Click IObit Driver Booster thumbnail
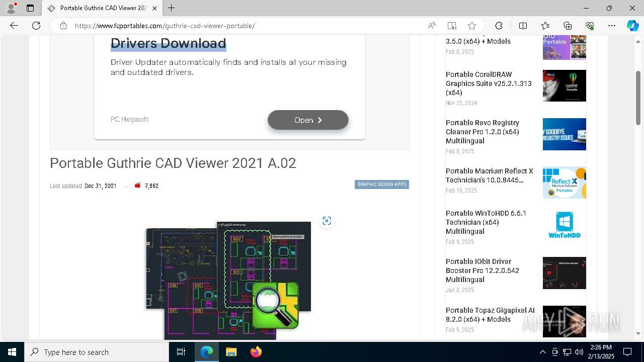This screenshot has width=644, height=362. pos(565,273)
